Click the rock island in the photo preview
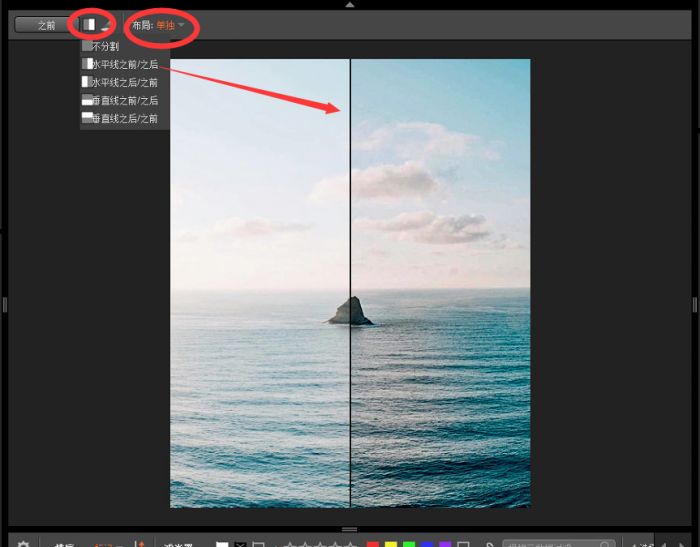The height and width of the screenshot is (547, 700). tap(350, 312)
